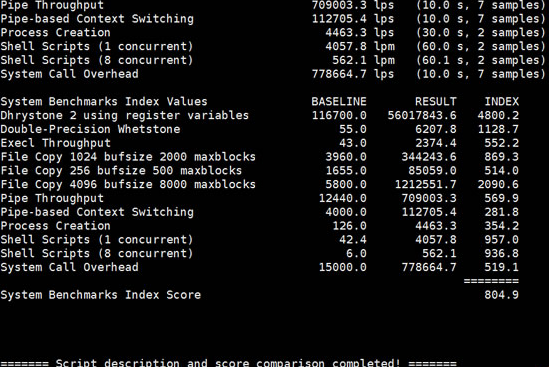
Task: Select Pipe Throughput baseline value 12440.0
Action: point(342,198)
